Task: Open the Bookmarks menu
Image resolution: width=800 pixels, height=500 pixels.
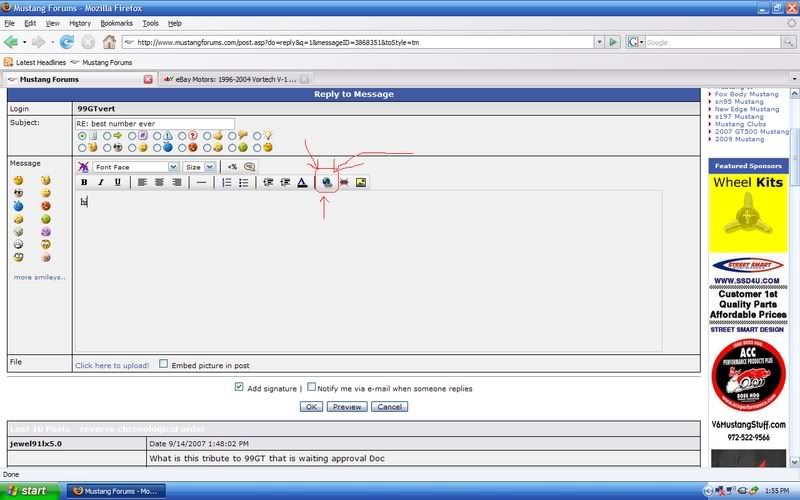Action: (x=116, y=23)
